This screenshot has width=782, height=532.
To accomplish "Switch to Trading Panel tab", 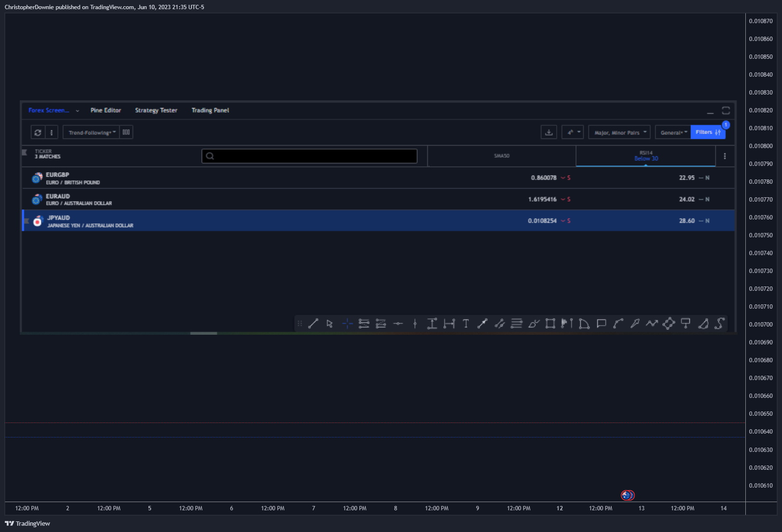I will (210, 110).
